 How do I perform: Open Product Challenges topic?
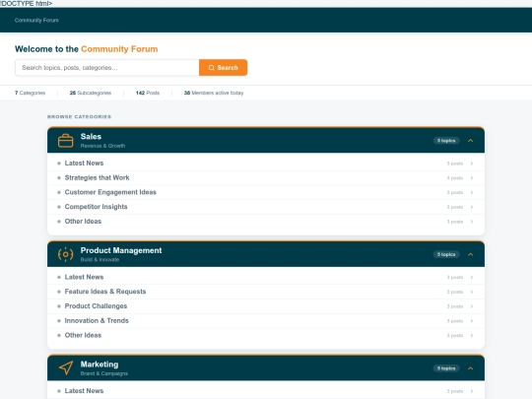[x=266, y=306]
